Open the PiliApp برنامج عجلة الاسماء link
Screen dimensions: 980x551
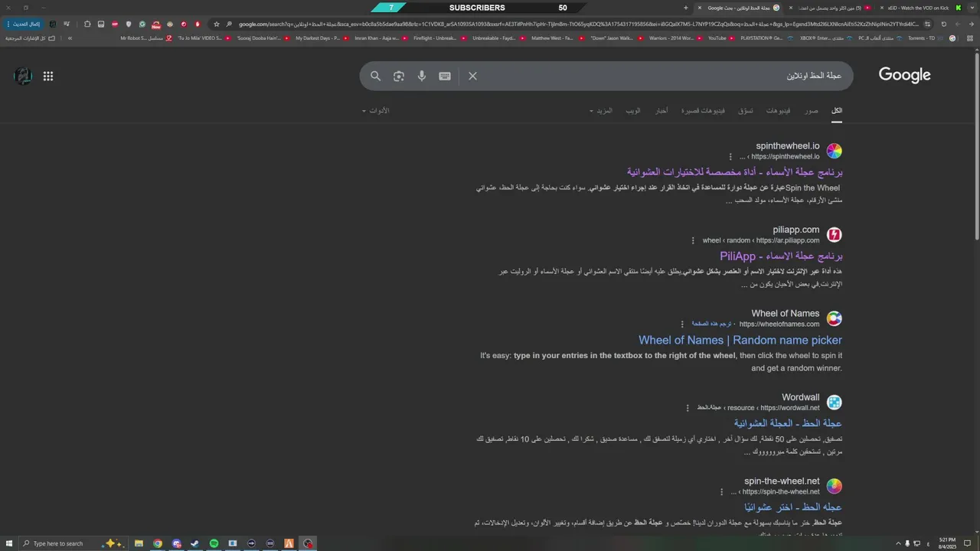(x=781, y=256)
